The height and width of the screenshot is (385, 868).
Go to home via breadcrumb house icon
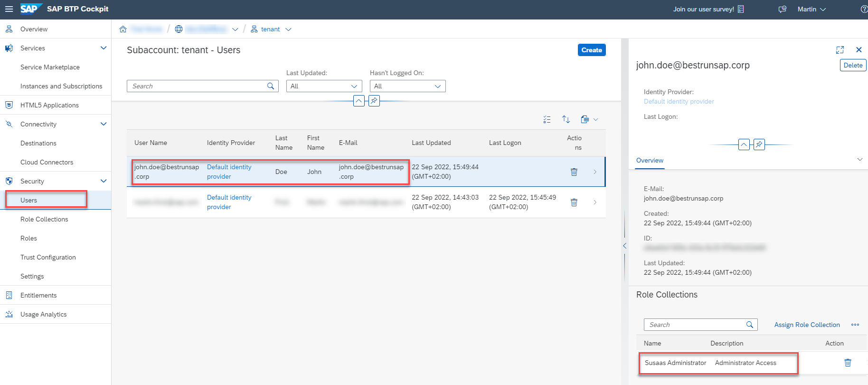pos(123,29)
